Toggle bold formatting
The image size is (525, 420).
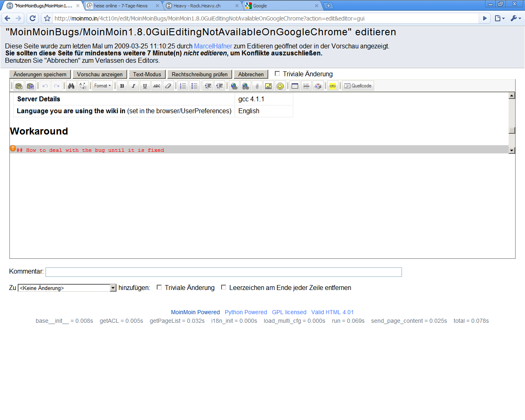(122, 86)
